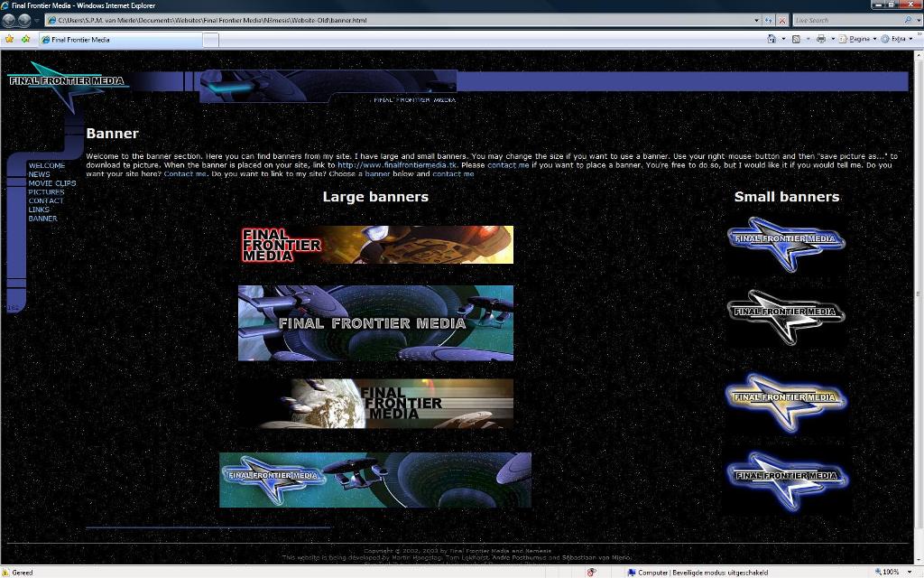The image size is (924, 578).
Task: Navigate to the PICTURES page
Action: click(x=46, y=192)
